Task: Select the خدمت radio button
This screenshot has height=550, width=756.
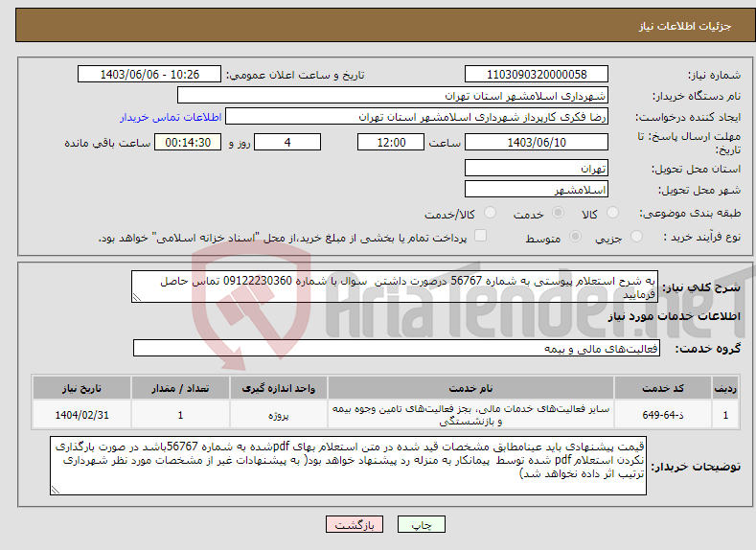Action: coord(558,213)
